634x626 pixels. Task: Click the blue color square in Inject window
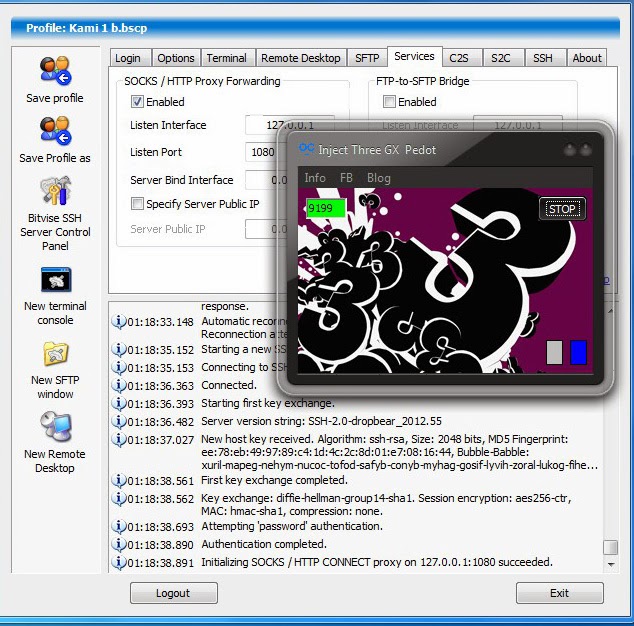tap(578, 352)
